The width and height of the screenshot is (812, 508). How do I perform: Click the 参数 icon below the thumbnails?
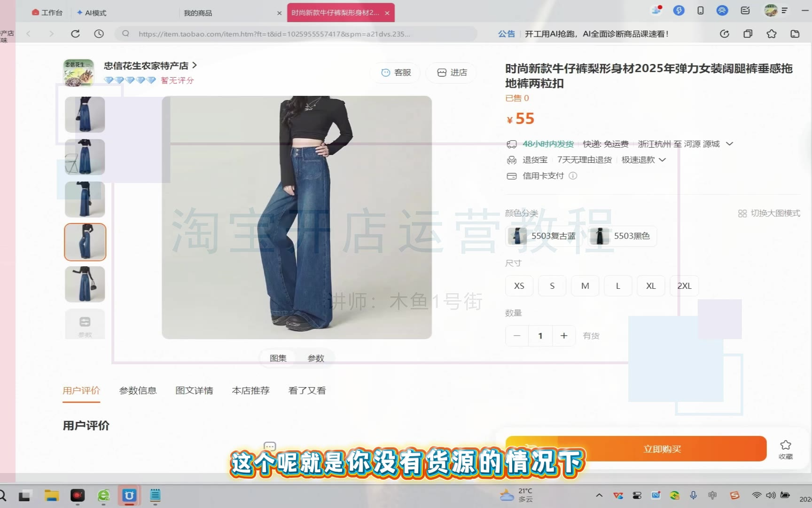tap(85, 325)
